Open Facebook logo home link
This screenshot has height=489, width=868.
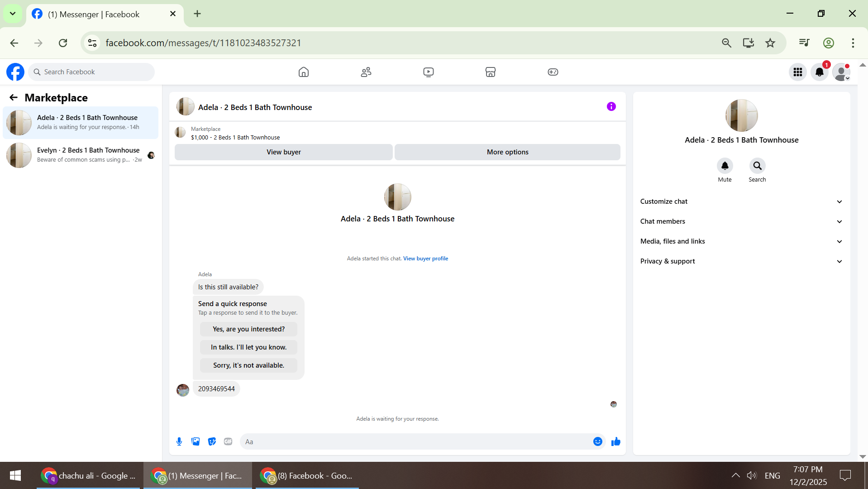pyautogui.click(x=15, y=72)
